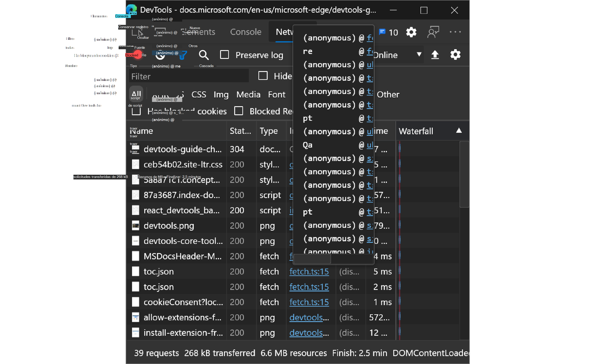The image size is (595, 364).
Task: Click file icon beside install-extension-fr row
Action: pos(136,333)
